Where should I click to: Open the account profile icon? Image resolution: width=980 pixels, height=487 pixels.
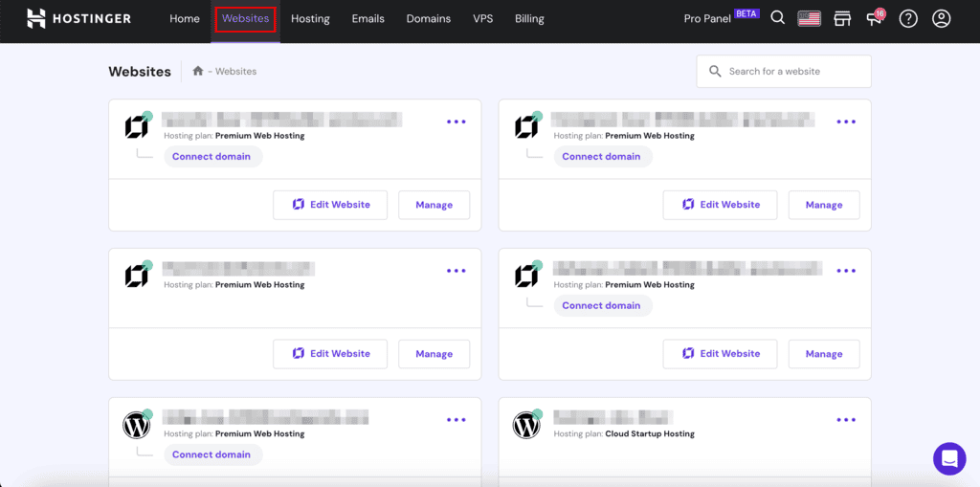coord(942,18)
